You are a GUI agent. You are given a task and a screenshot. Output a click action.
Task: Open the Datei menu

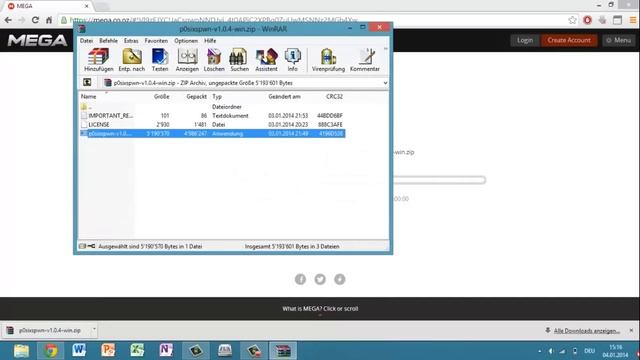(x=86, y=41)
